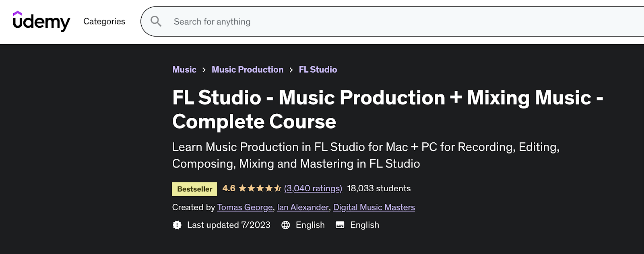
Task: View instructor Tomas George's profile
Action: coord(245,207)
